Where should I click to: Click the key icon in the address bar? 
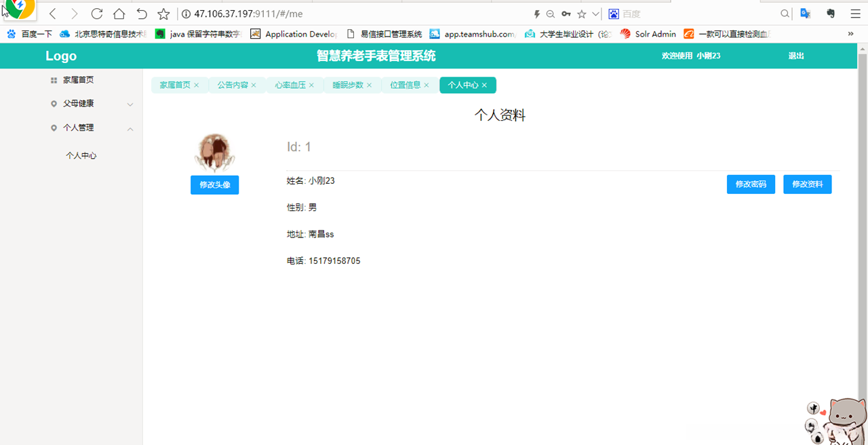tap(566, 14)
